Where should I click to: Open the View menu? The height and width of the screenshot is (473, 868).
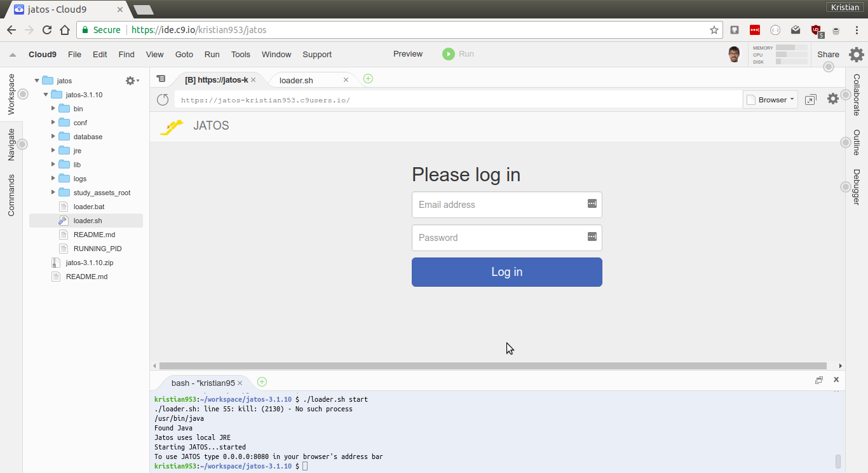pyautogui.click(x=154, y=55)
